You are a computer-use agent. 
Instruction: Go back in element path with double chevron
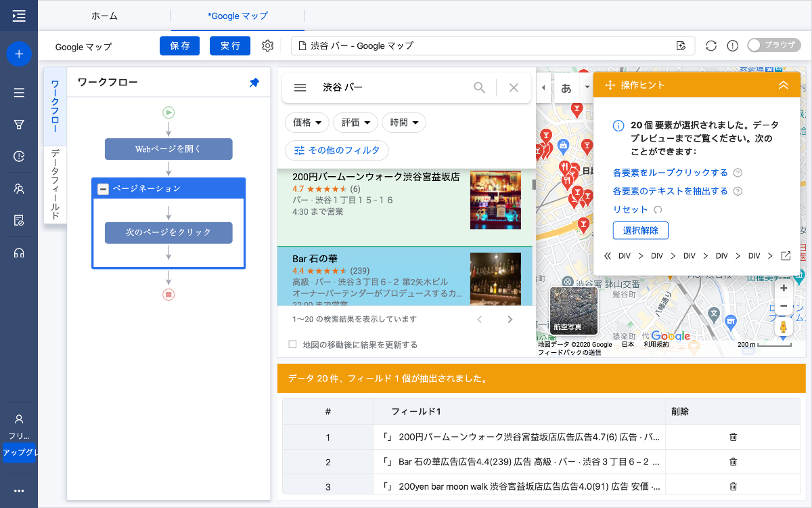pyautogui.click(x=607, y=256)
